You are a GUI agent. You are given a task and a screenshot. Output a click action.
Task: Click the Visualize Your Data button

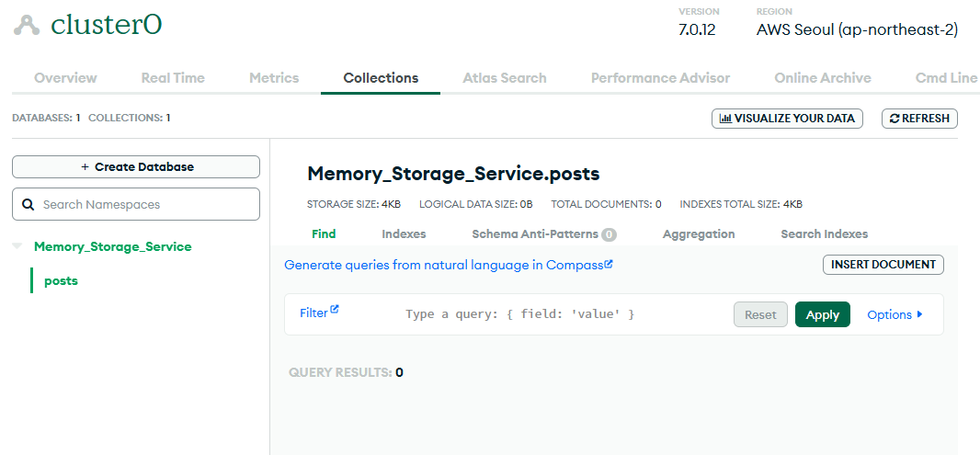coord(788,119)
